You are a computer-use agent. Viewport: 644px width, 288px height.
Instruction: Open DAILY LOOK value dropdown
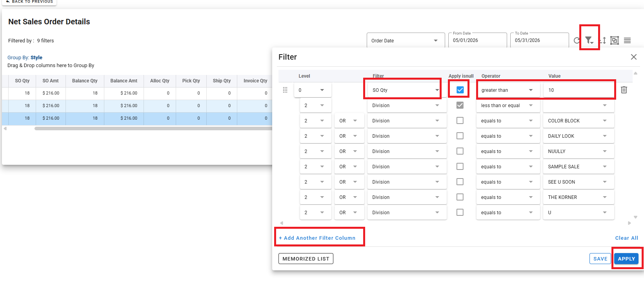(579, 136)
